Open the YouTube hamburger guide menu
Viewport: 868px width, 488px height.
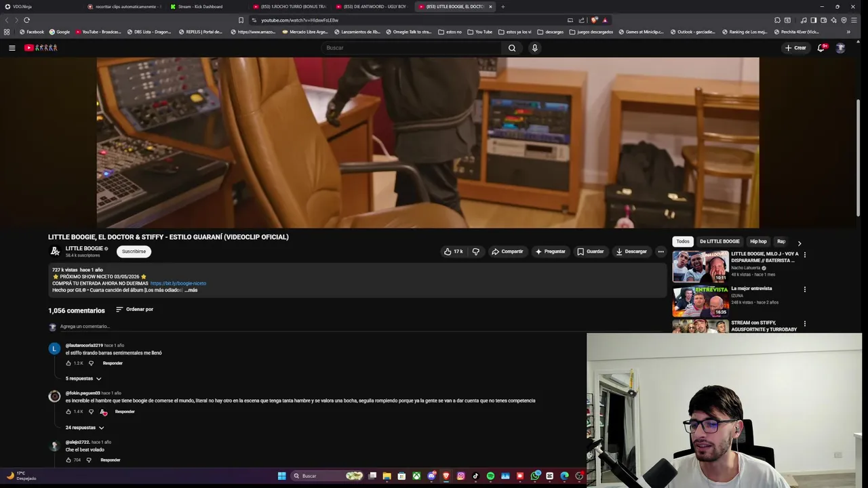12,48
